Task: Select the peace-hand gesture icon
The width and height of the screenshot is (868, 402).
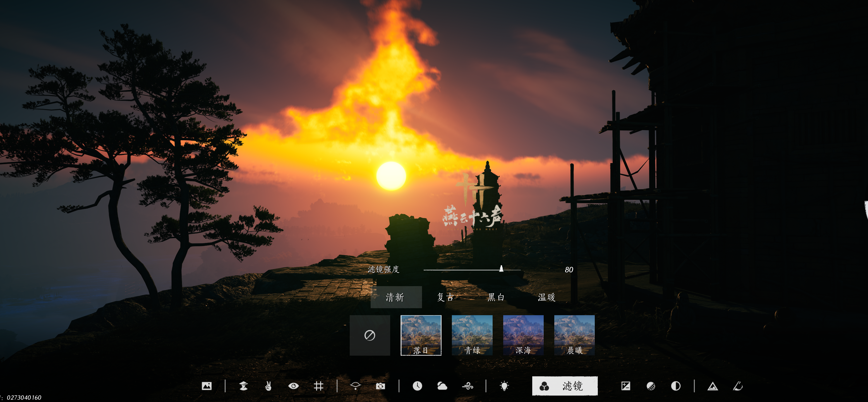Action: click(268, 386)
